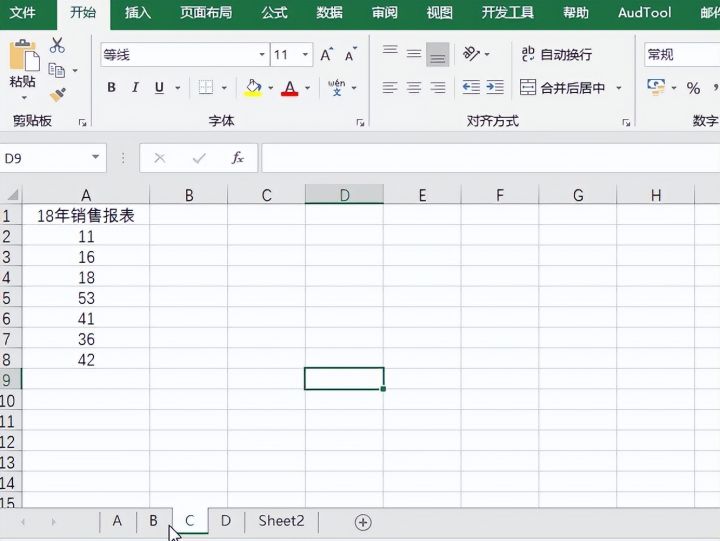The height and width of the screenshot is (541, 720).
Task: Switch to the 审阅 ribbon tab
Action: 384,12
